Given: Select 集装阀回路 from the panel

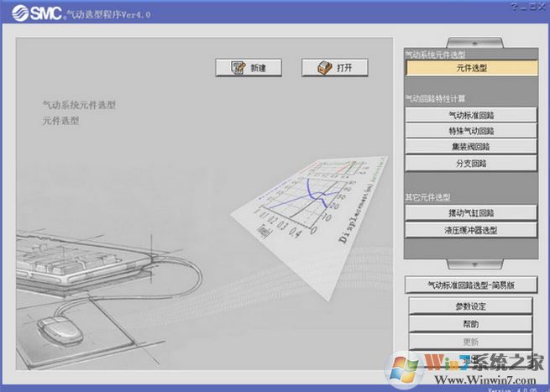Looking at the screenshot, I should (470, 146).
